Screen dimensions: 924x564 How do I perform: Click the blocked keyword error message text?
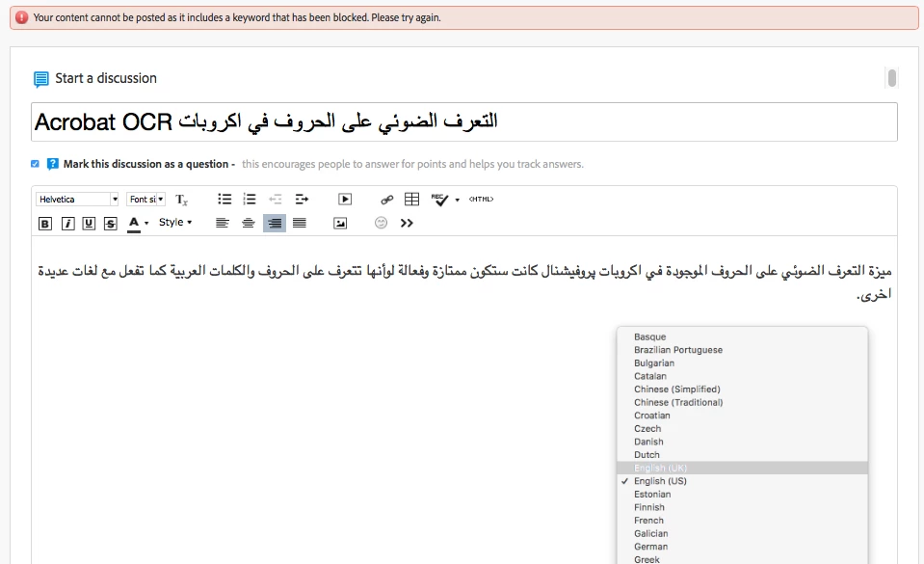coord(237,17)
